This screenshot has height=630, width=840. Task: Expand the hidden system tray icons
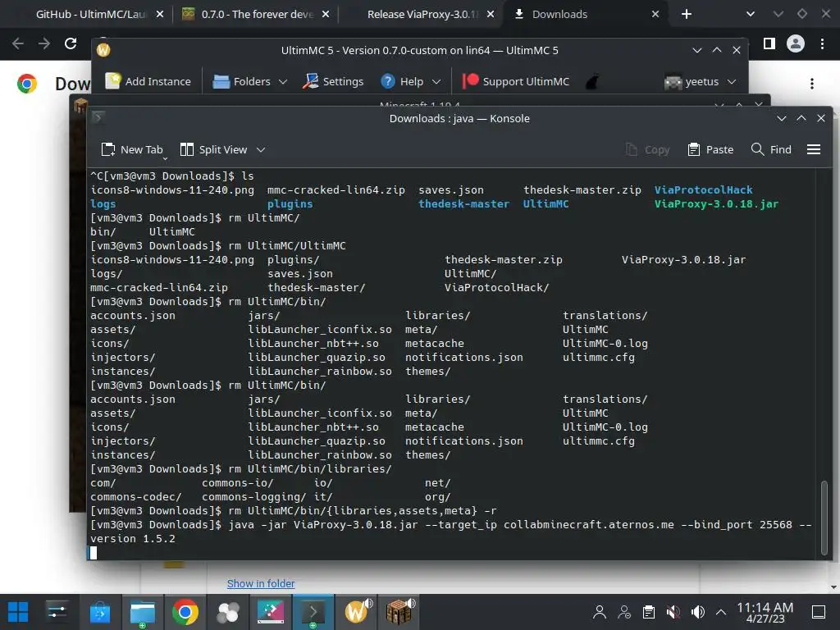pos(721,612)
